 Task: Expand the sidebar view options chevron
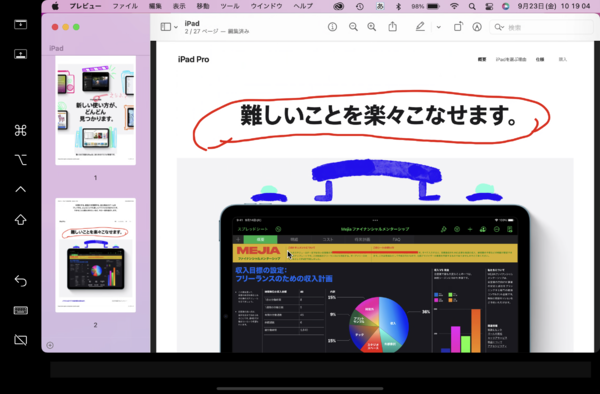pyautogui.click(x=176, y=27)
